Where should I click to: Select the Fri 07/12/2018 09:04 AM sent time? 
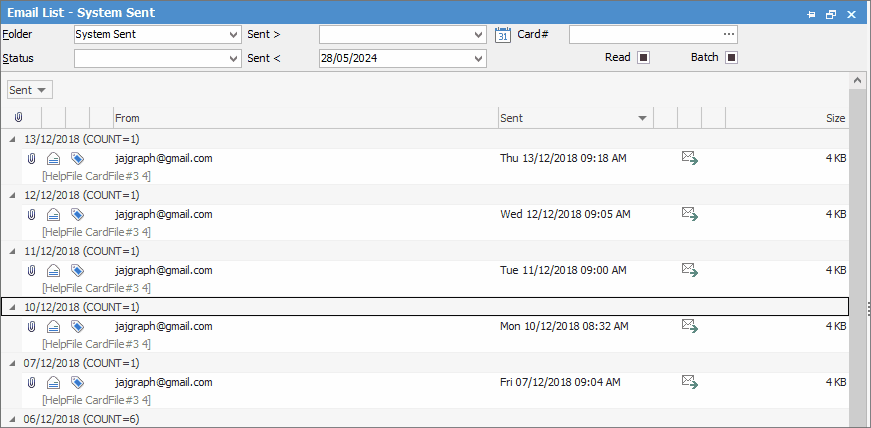(560, 382)
